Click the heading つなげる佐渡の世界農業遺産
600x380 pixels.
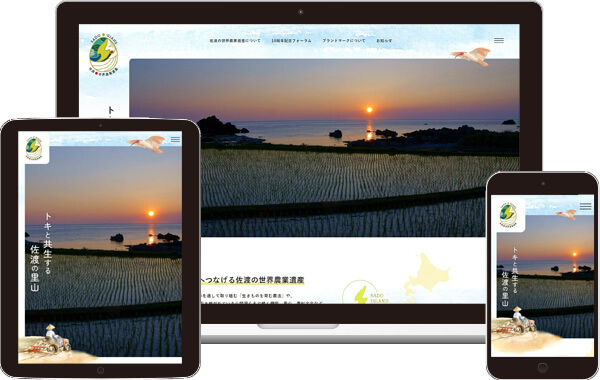[253, 280]
